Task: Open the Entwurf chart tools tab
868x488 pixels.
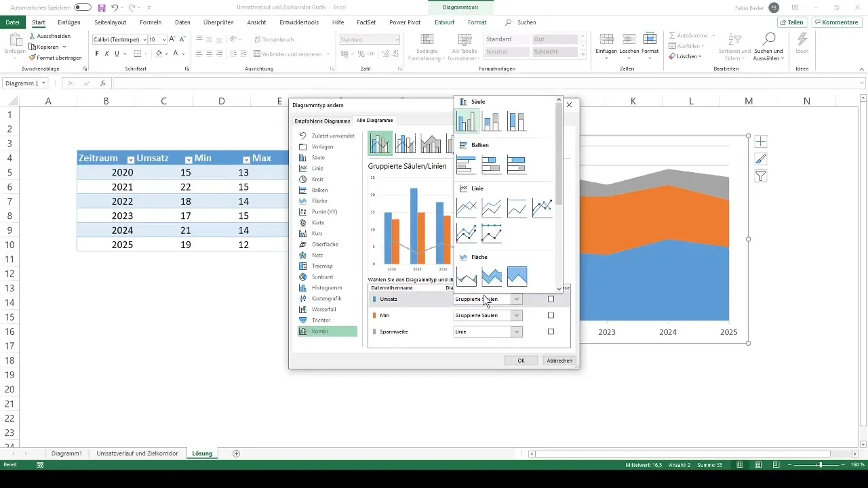Action: (x=444, y=22)
